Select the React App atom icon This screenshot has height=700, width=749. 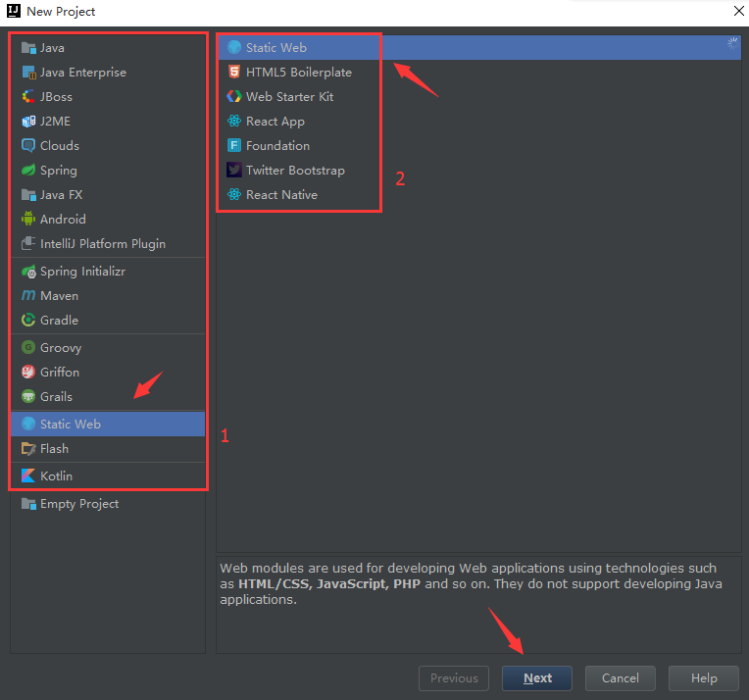(234, 122)
